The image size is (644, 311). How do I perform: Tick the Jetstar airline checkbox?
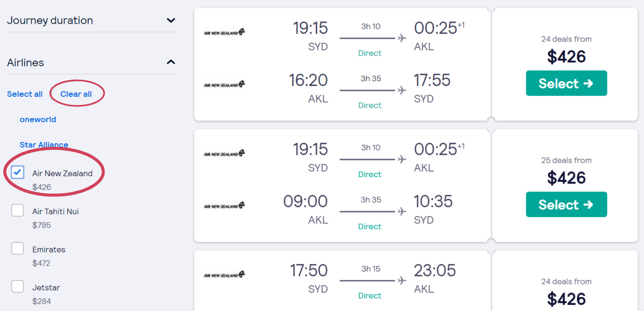[18, 286]
